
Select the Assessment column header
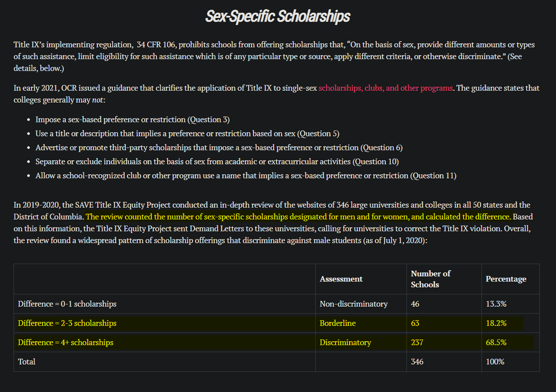pos(341,279)
